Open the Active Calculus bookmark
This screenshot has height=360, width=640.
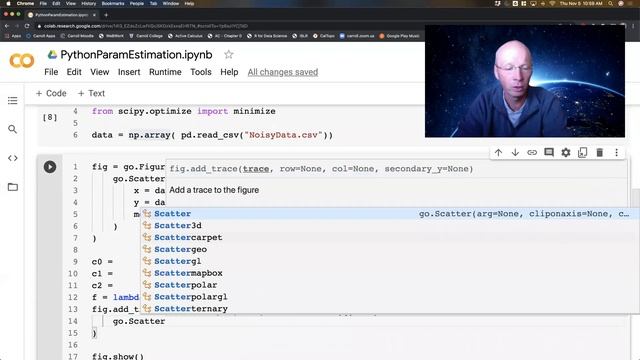(x=185, y=36)
